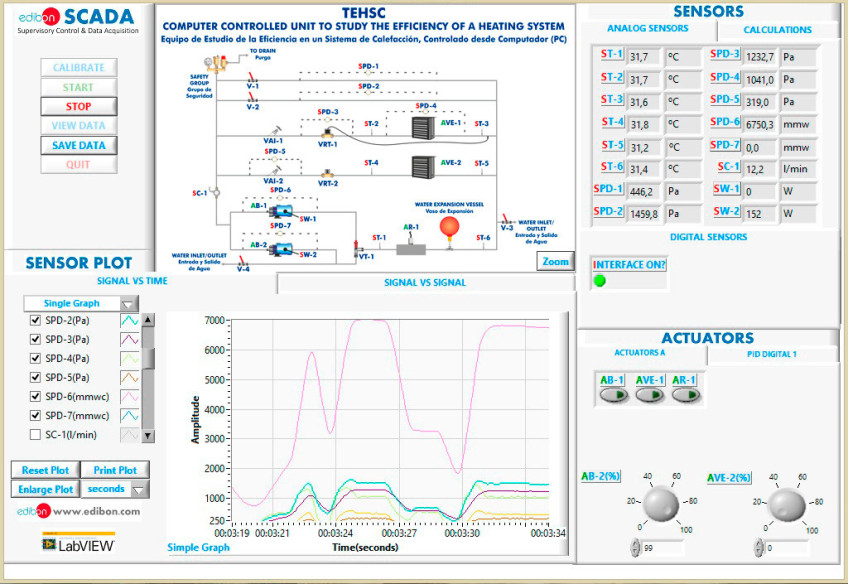
Task: Click the AB-1 pump icon in diagram
Action: click(x=281, y=211)
